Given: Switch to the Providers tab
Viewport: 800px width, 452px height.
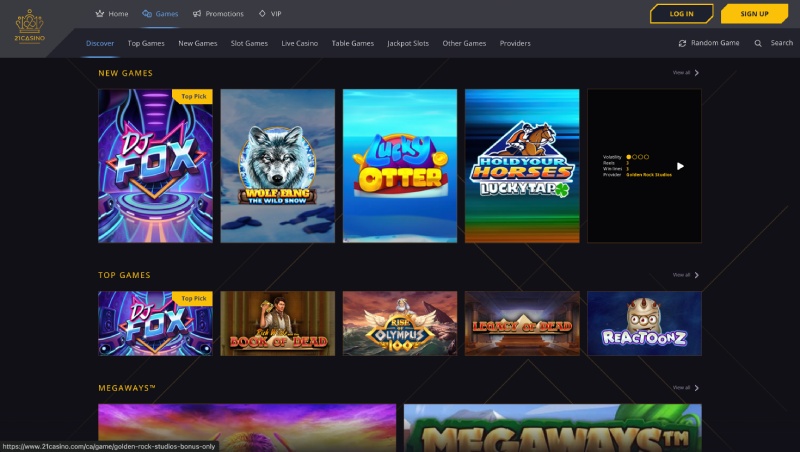Looking at the screenshot, I should tap(515, 43).
